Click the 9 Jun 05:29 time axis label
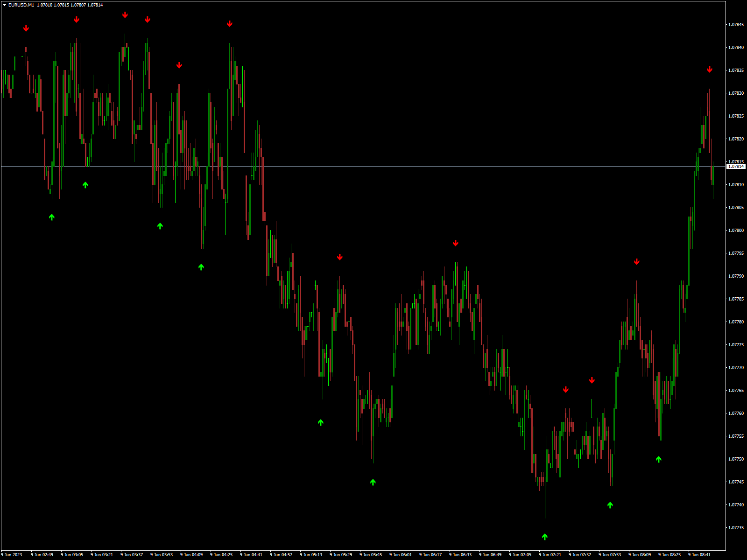The height and width of the screenshot is (560, 747). point(341,555)
